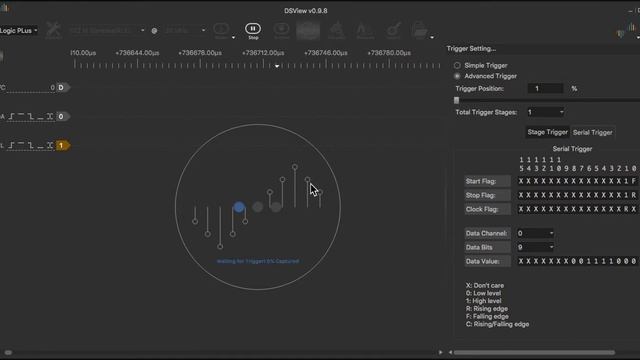Click the trigger panel scrollbar left arrow
640x360 pixels.
450,352
